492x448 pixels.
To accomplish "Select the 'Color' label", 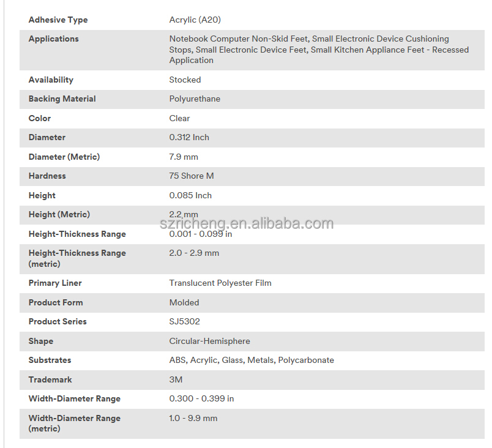I will click(40, 118).
